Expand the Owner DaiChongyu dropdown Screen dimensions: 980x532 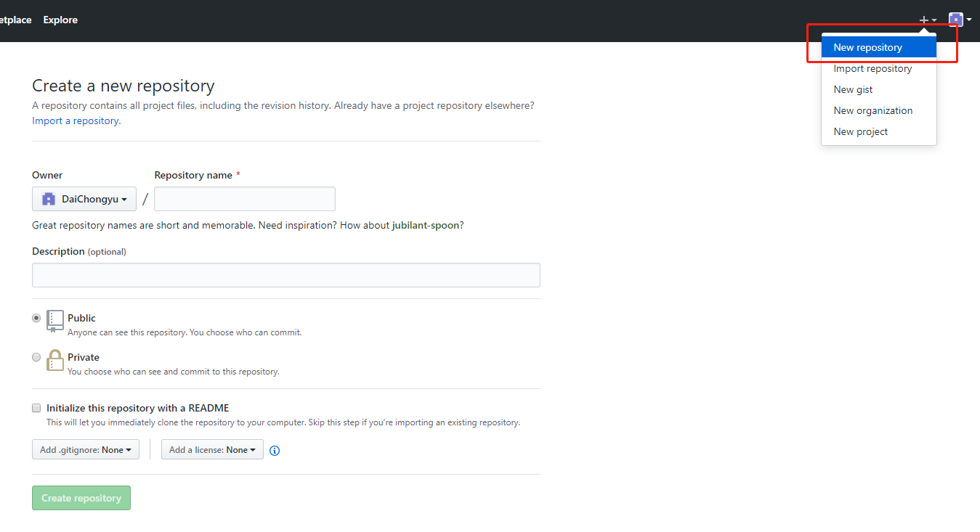coord(84,199)
